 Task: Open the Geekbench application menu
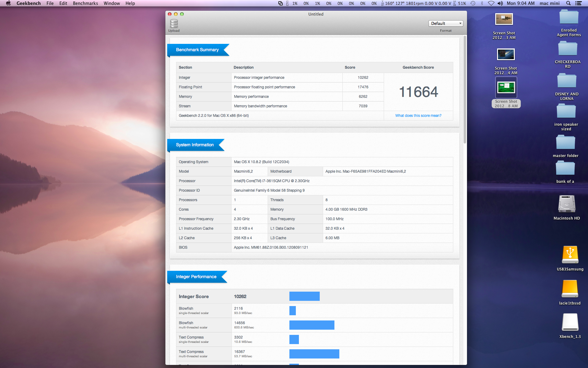pyautogui.click(x=28, y=3)
